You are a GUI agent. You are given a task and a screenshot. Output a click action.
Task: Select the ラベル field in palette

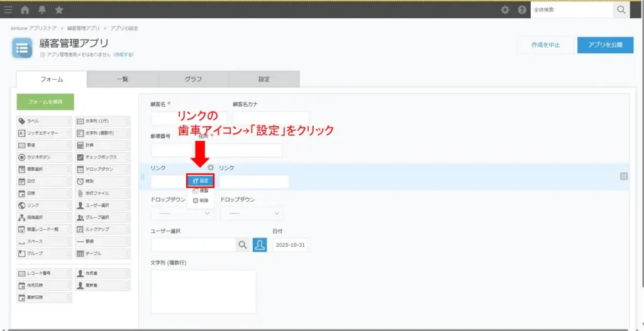point(45,121)
